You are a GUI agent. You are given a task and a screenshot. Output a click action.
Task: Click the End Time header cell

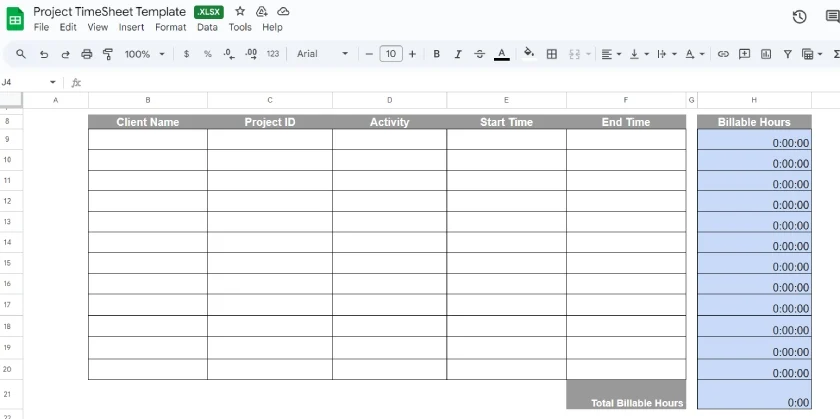point(626,122)
